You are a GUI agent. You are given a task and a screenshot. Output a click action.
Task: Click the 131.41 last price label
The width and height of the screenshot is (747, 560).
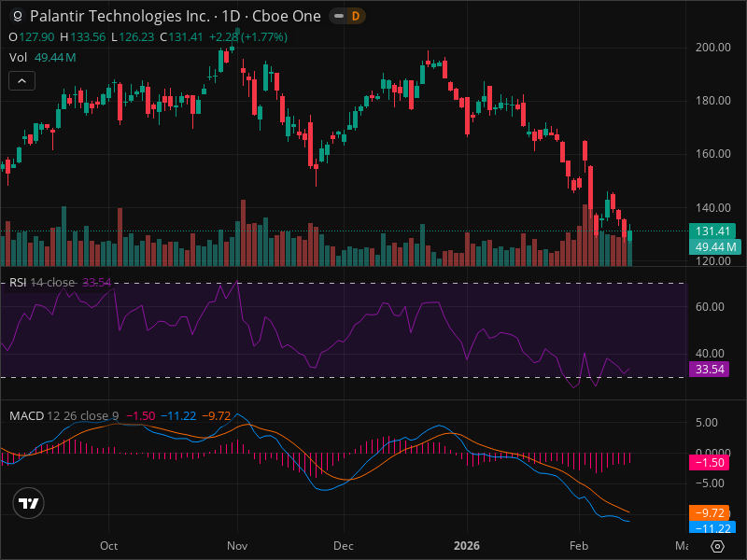coord(712,231)
